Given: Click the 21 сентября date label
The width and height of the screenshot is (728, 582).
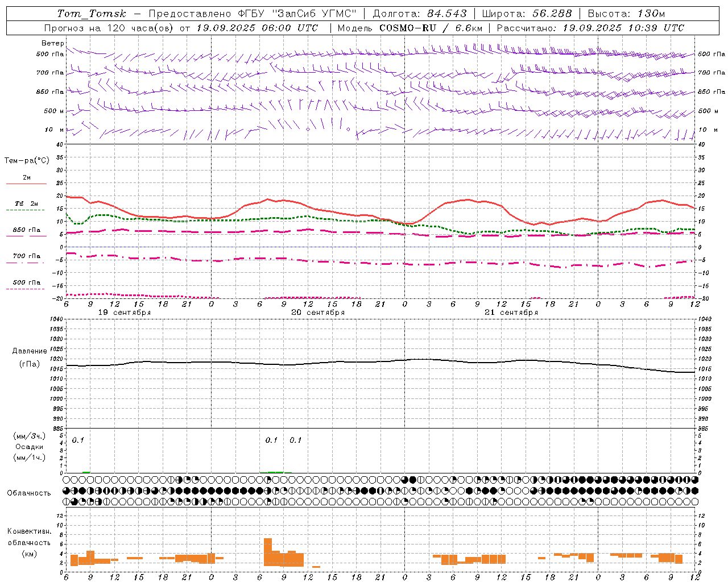Looking at the screenshot, I should click(x=511, y=313).
